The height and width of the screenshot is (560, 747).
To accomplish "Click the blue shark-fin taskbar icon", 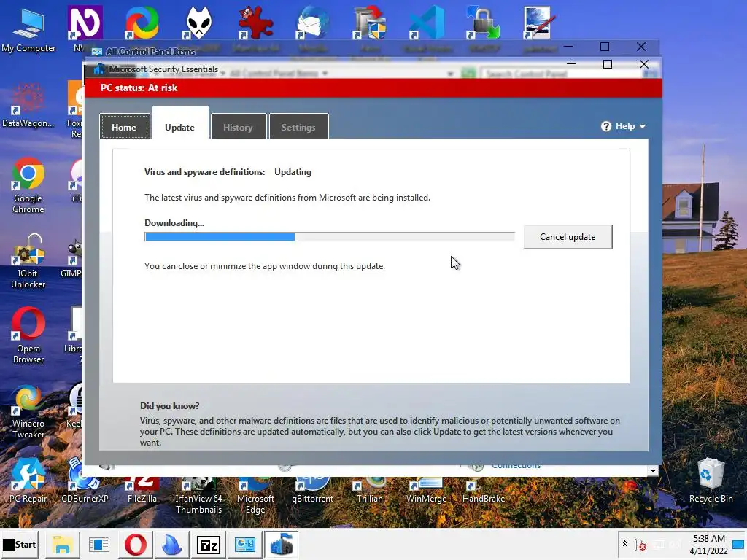I will pyautogui.click(x=172, y=544).
